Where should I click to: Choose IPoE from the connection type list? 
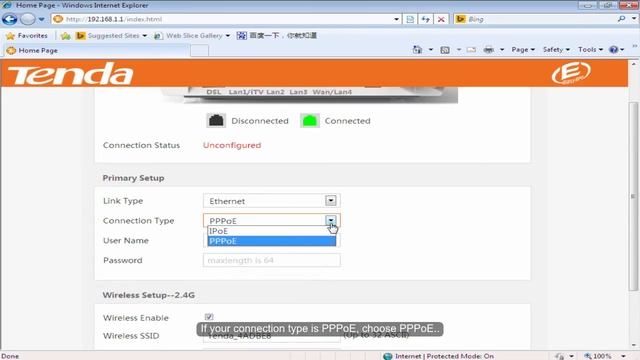(x=271, y=231)
